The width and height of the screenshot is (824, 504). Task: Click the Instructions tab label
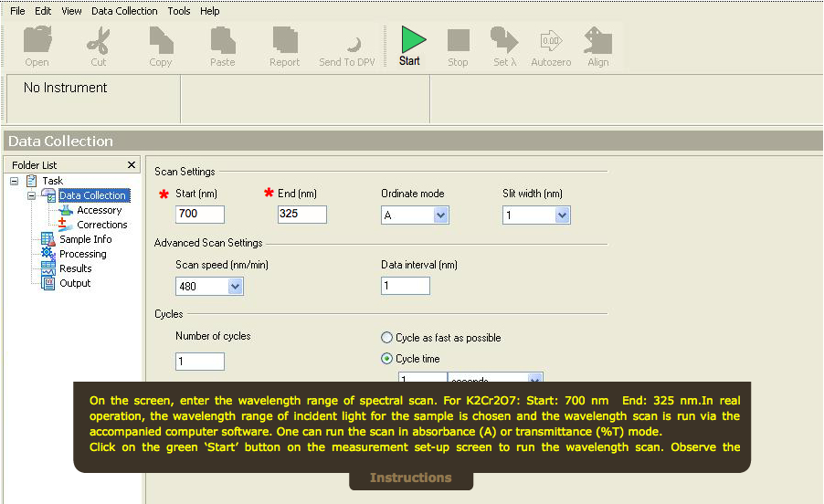pos(410,478)
